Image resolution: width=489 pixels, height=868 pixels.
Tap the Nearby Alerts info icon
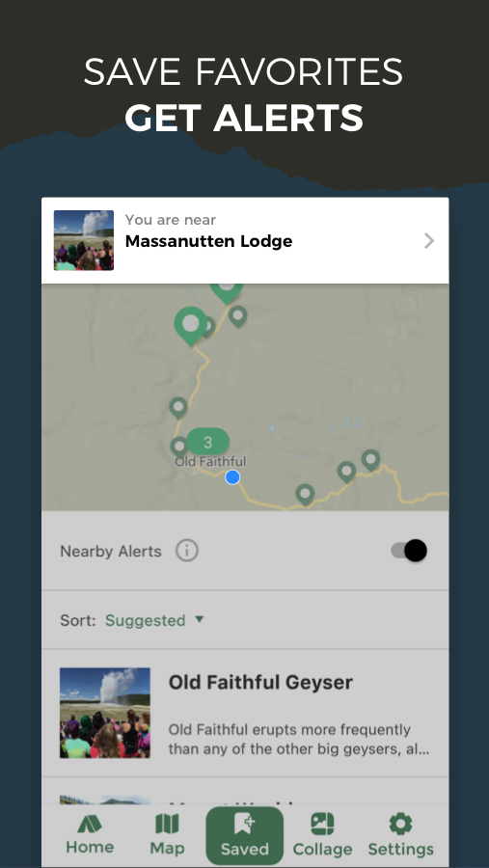click(187, 551)
